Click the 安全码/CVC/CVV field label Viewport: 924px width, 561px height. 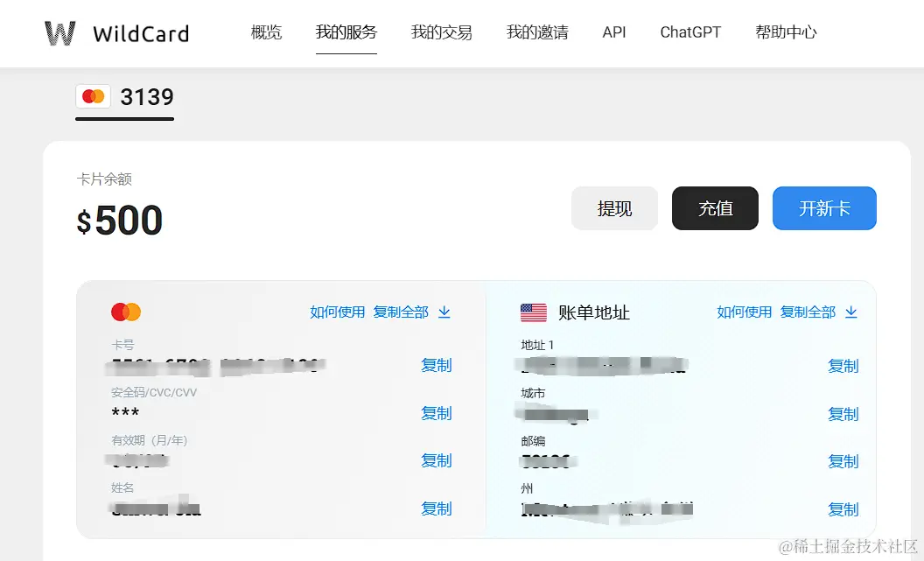pyautogui.click(x=154, y=392)
